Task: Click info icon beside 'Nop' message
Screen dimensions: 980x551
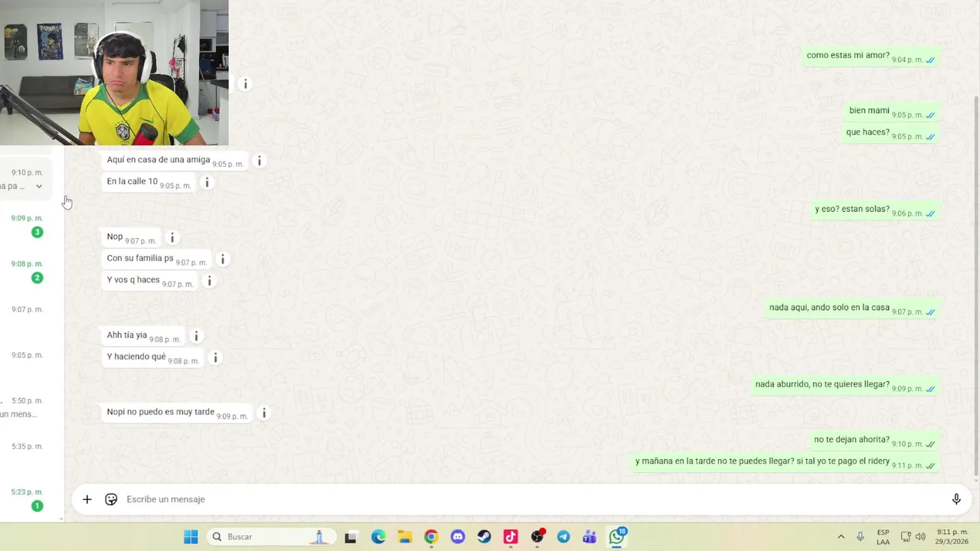Action: 171,237
